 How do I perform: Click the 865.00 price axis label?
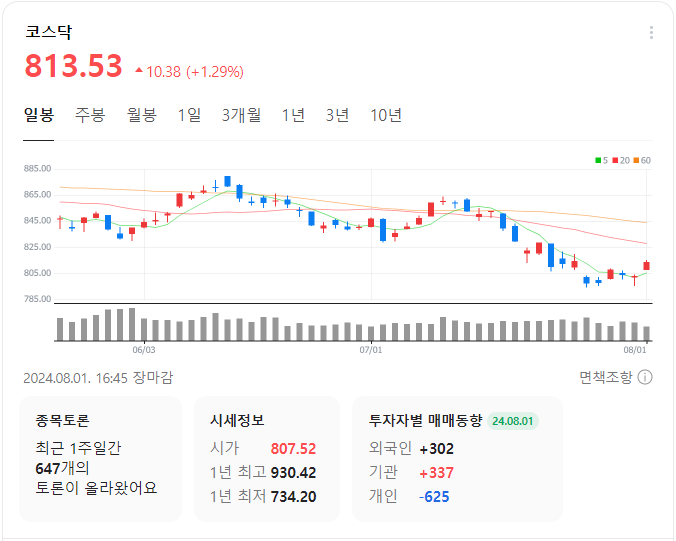(x=38, y=195)
